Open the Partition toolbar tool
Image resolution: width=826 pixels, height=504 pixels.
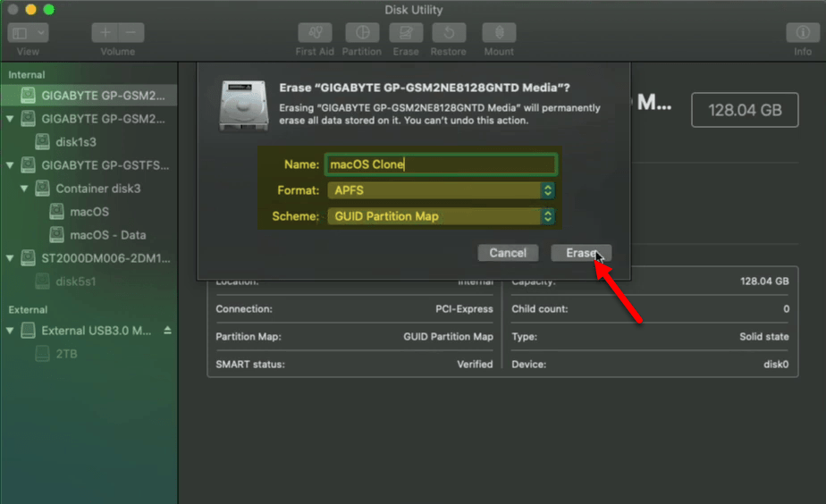[x=362, y=33]
